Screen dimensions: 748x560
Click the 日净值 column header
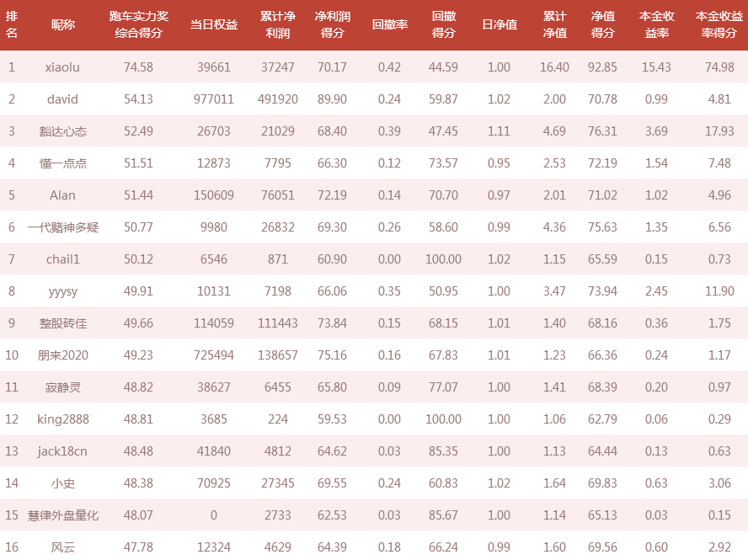pyautogui.click(x=499, y=24)
